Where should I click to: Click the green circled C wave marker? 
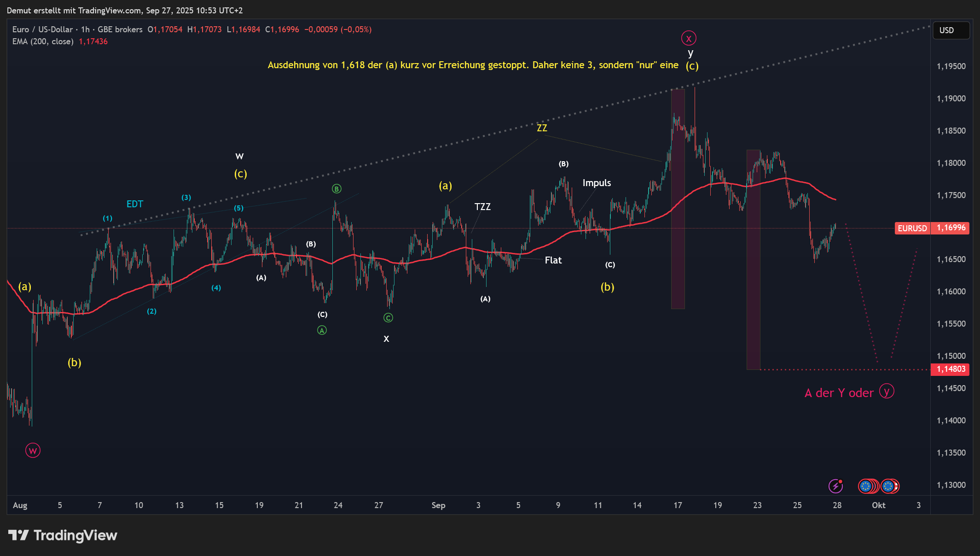(x=388, y=318)
